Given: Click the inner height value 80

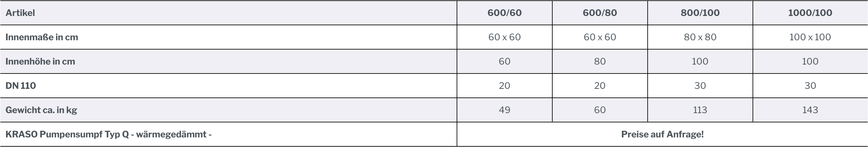Looking at the screenshot, I should [x=600, y=61].
